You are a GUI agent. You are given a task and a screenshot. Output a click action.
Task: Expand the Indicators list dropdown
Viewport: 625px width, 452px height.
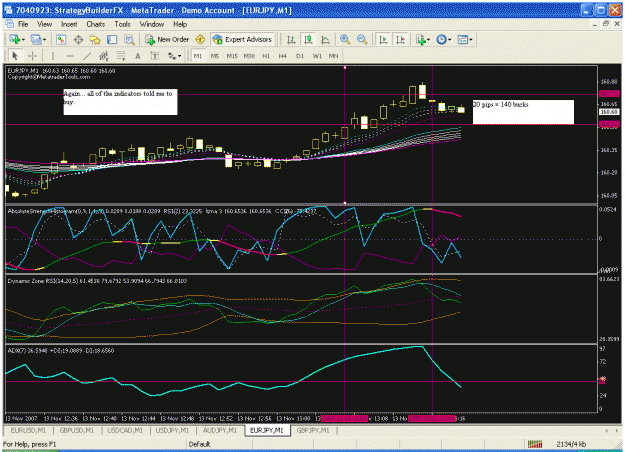pyautogui.click(x=428, y=39)
